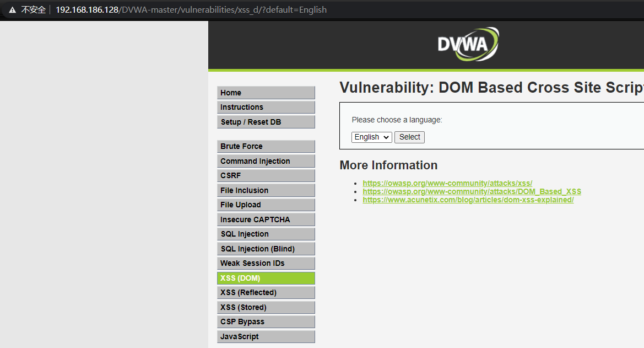Go to the CSP Bypass page
Screen dimensions: 644x348
point(266,322)
